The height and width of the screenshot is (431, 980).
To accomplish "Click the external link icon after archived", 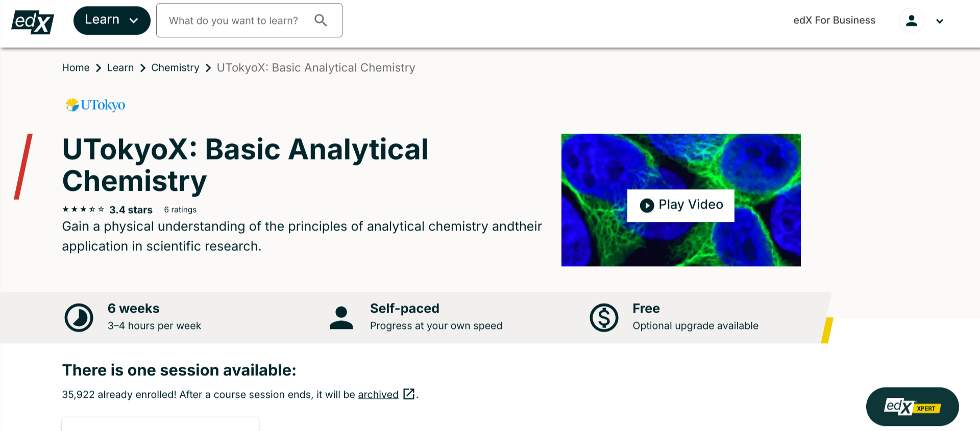I will (408, 394).
